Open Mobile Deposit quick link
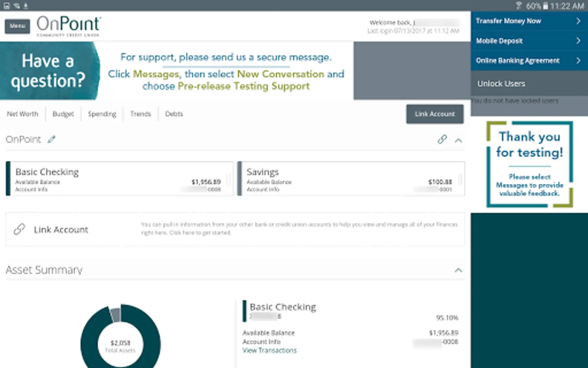Screen dimensions: 588x368 (x=529, y=41)
